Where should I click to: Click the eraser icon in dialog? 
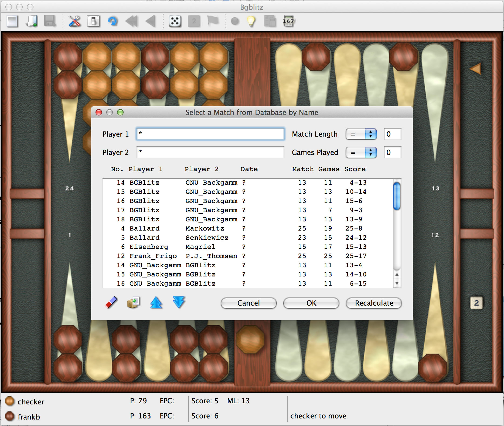coord(111,303)
